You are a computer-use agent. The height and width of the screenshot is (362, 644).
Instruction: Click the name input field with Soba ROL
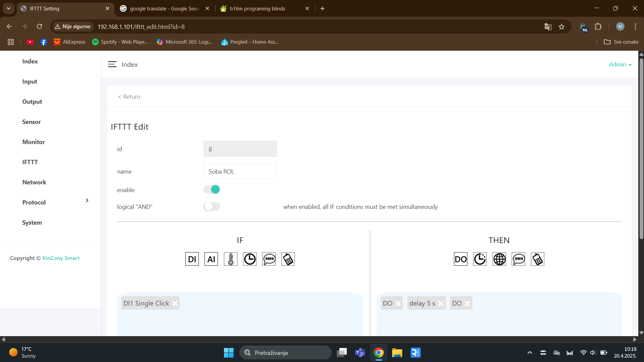pos(240,171)
